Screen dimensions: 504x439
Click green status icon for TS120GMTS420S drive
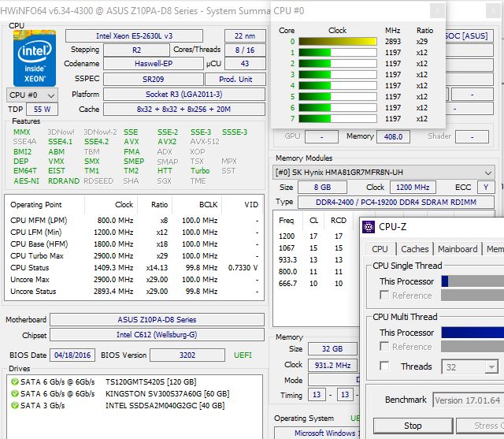coord(14,381)
